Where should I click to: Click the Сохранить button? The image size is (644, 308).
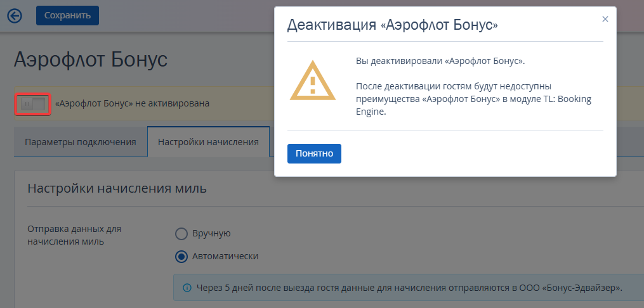click(67, 16)
